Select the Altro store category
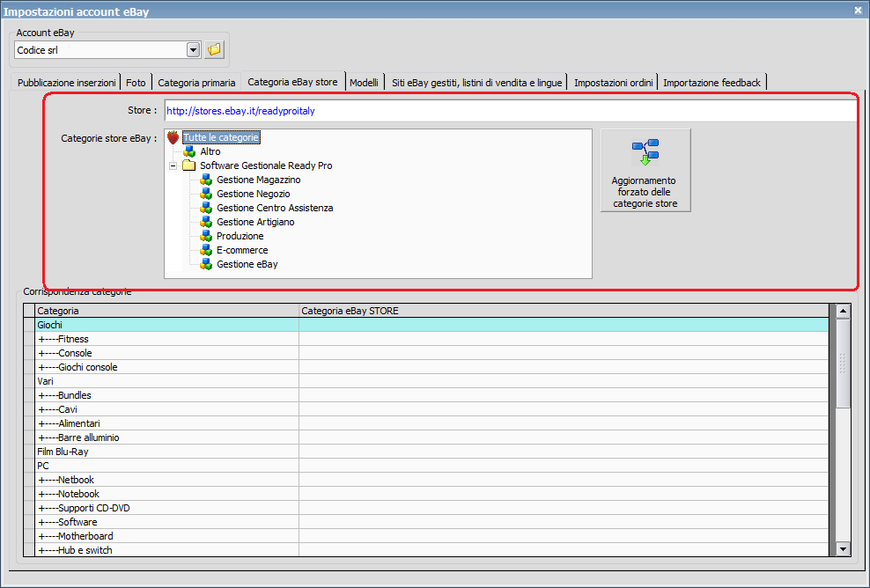This screenshot has height=588, width=870. pos(210,151)
